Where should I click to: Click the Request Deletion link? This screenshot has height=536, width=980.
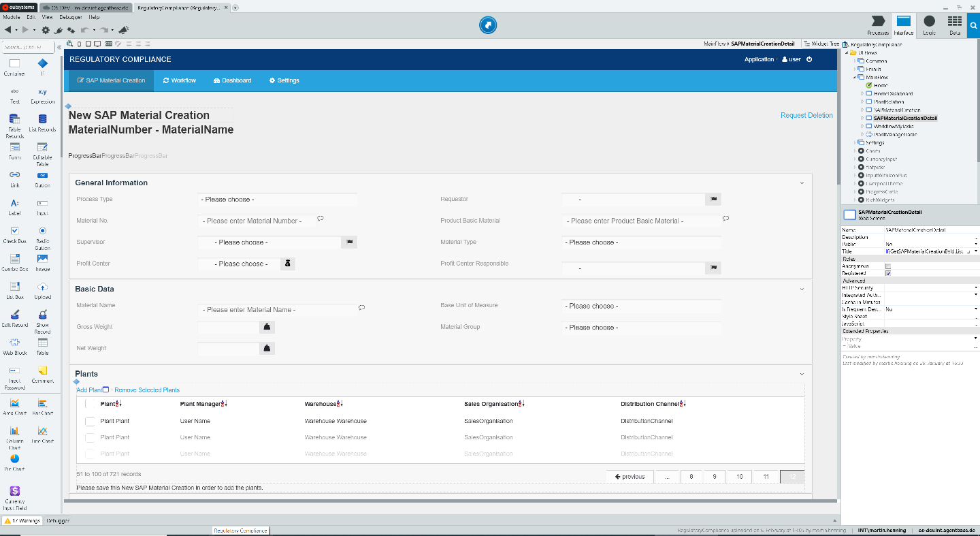point(806,115)
